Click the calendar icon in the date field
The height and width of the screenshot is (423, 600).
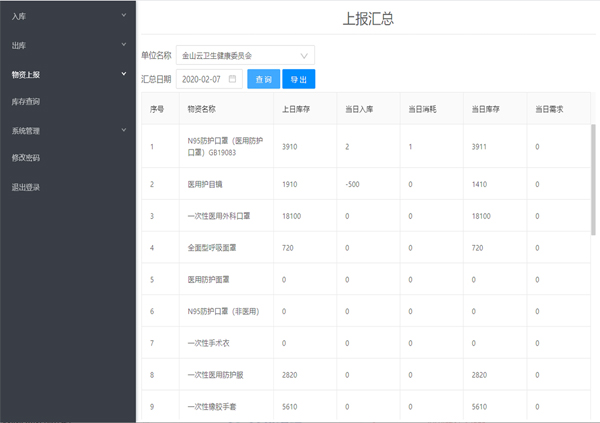(x=232, y=79)
